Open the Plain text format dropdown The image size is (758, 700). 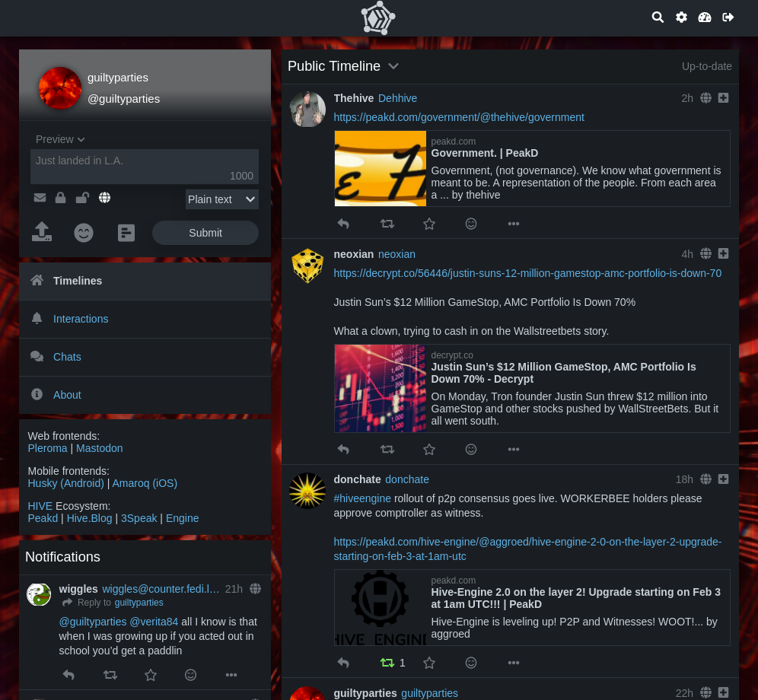click(222, 199)
